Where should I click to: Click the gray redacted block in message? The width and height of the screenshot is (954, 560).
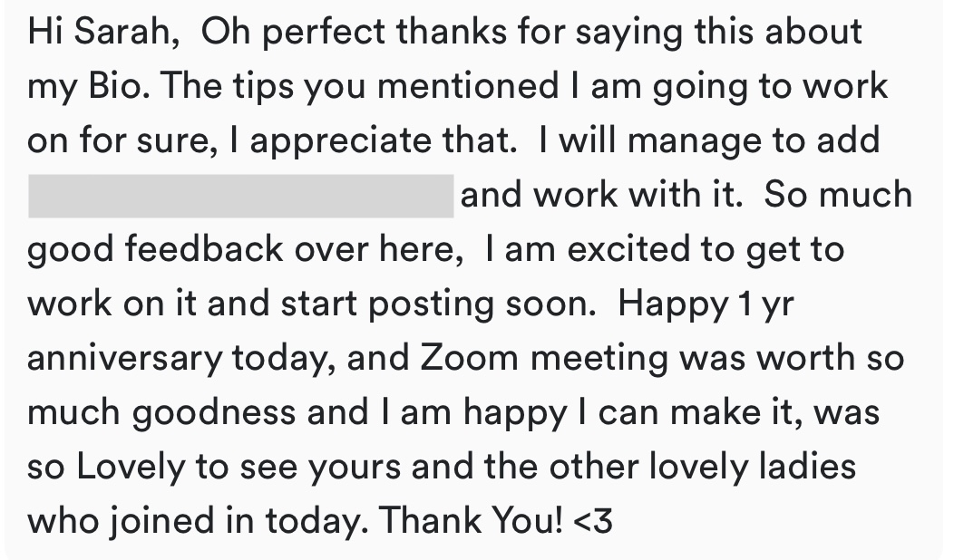pyautogui.click(x=241, y=196)
